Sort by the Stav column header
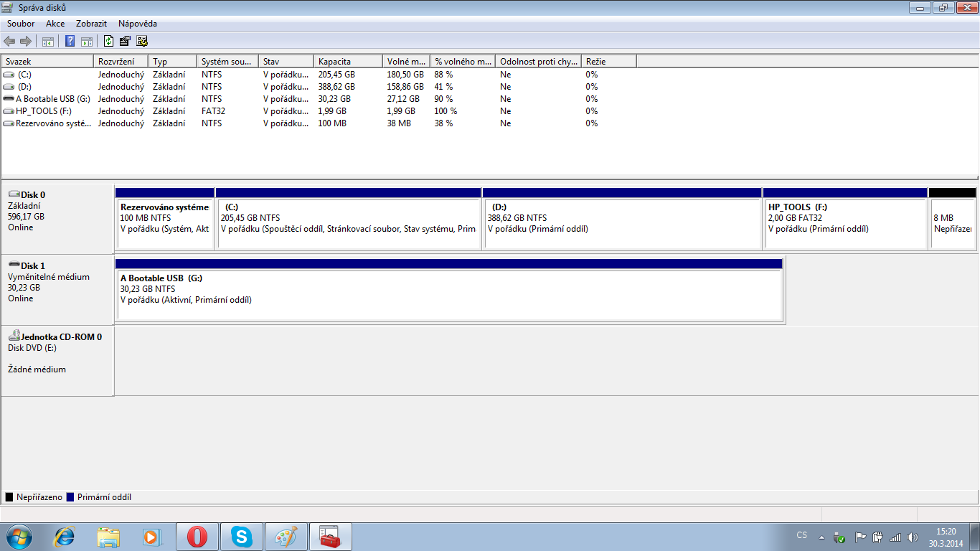 (x=286, y=62)
